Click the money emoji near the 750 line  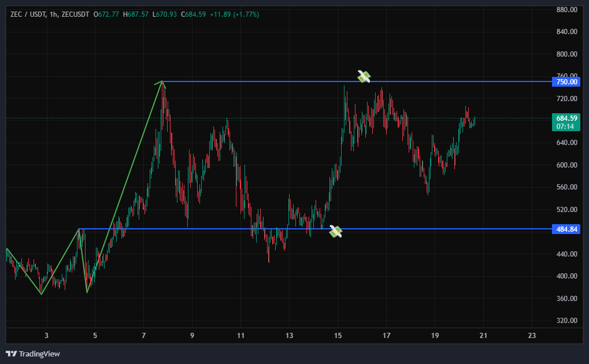364,76
